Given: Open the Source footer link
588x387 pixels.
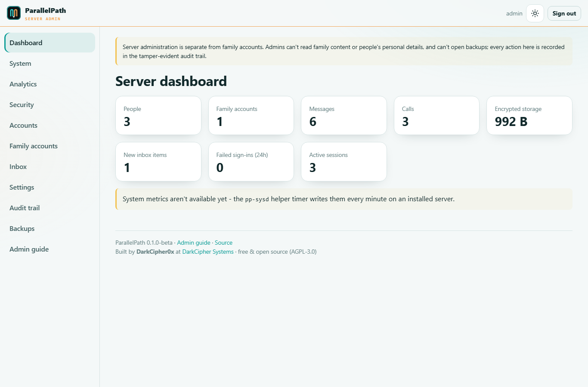Looking at the screenshot, I should pyautogui.click(x=223, y=243).
